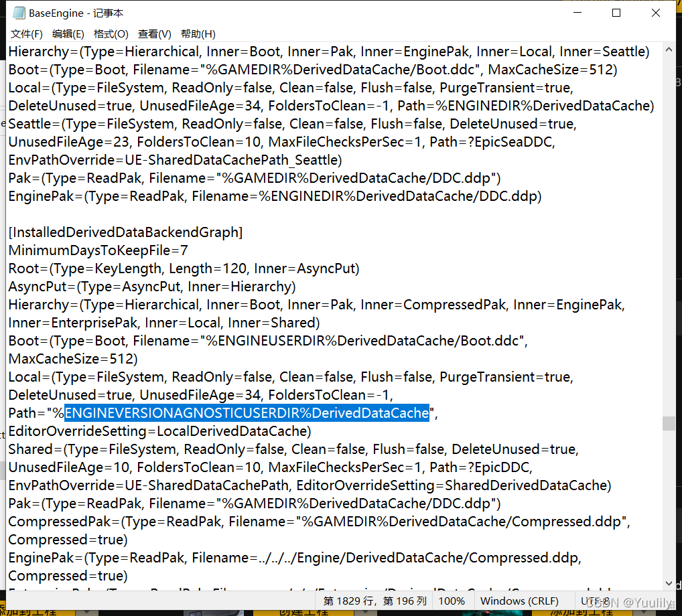Open the 文件(F) menu
The image size is (682, 616).
click(26, 33)
